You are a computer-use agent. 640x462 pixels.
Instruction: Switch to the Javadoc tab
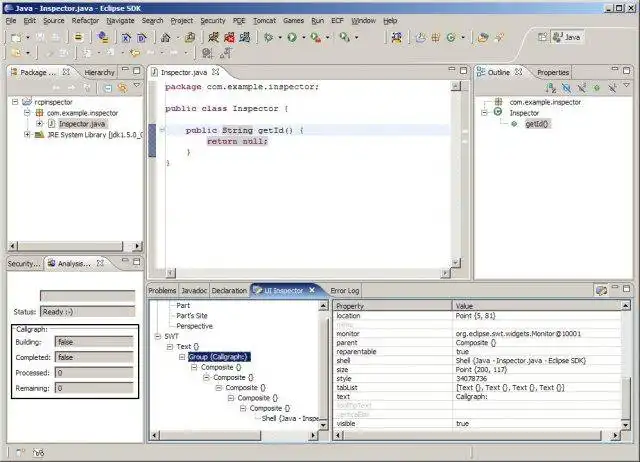(x=194, y=291)
